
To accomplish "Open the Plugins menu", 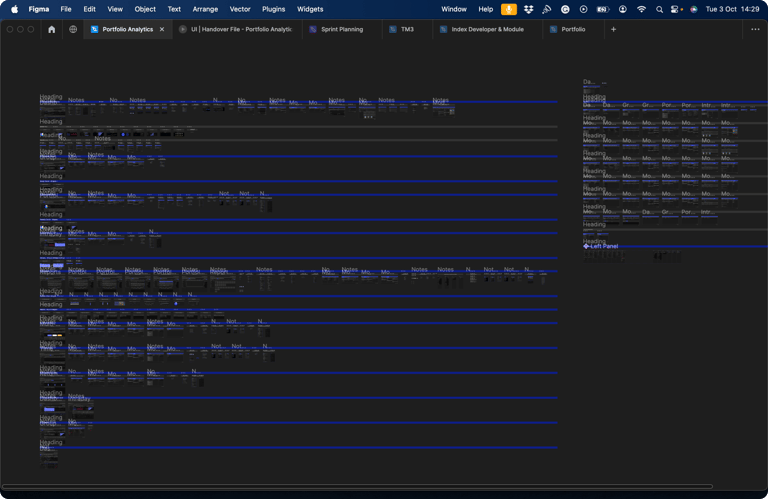I will (x=273, y=9).
